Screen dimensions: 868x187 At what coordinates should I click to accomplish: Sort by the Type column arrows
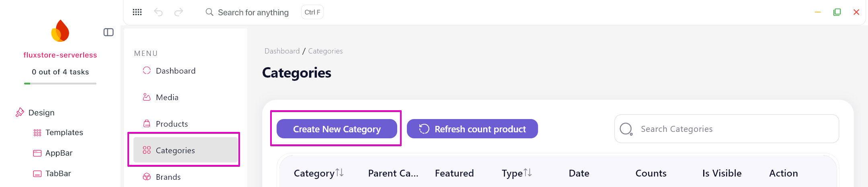(528, 173)
